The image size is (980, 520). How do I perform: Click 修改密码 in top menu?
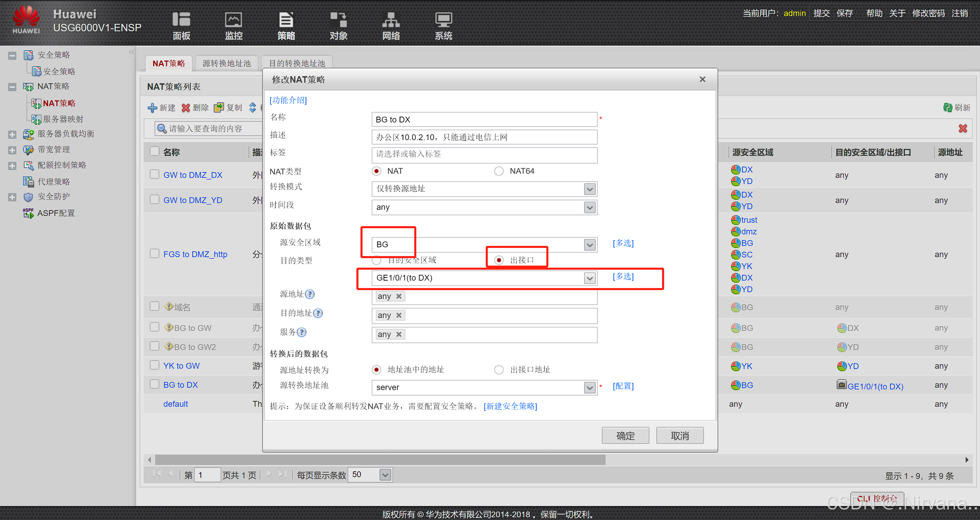(x=928, y=13)
